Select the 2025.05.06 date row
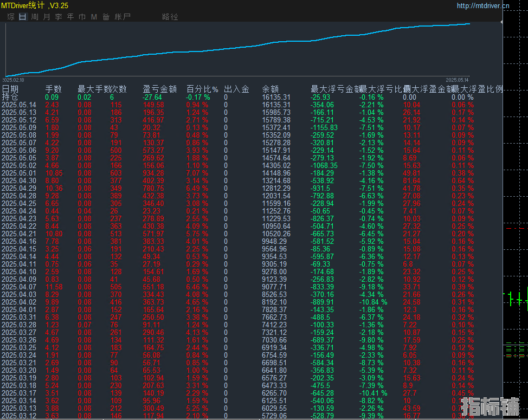Image resolution: width=528 pixels, height=420 pixels. 19,150
